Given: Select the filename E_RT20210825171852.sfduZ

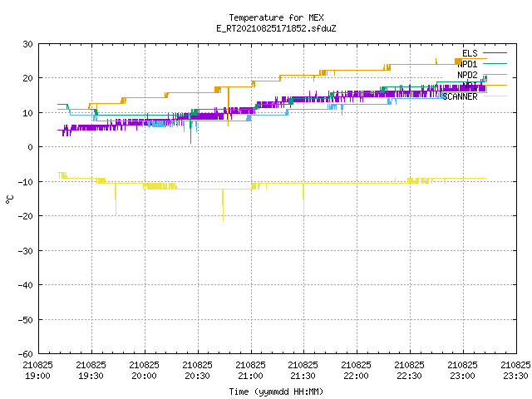Looking at the screenshot, I should 276,28.
